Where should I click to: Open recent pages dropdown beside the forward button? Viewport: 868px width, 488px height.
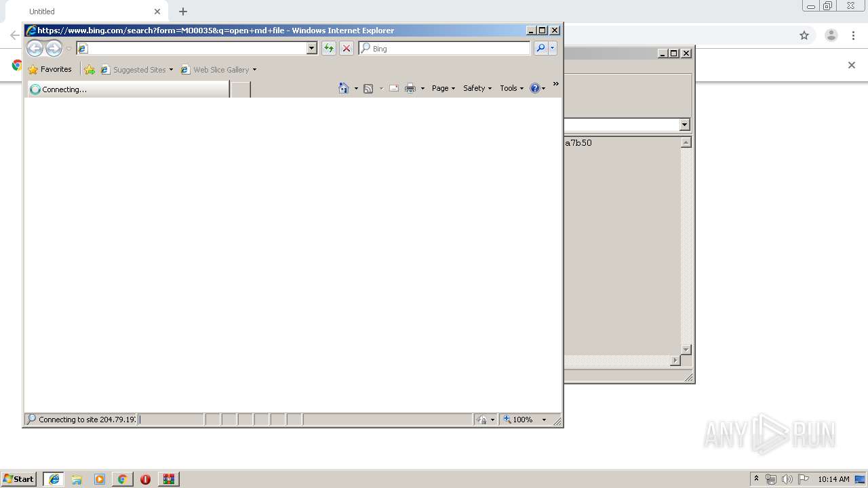point(68,49)
